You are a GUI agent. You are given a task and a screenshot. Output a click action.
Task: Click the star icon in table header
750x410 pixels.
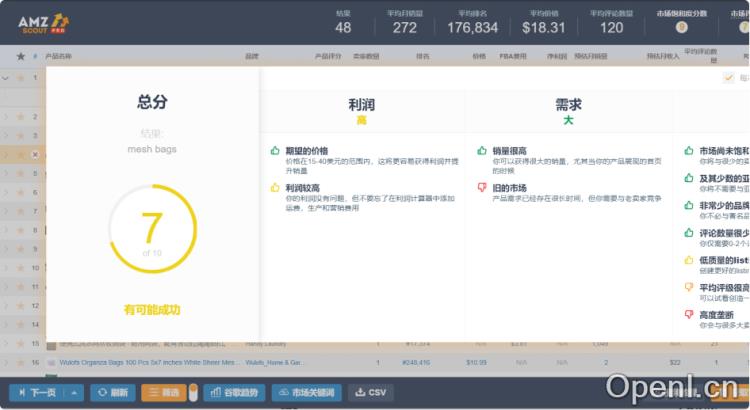(x=21, y=56)
